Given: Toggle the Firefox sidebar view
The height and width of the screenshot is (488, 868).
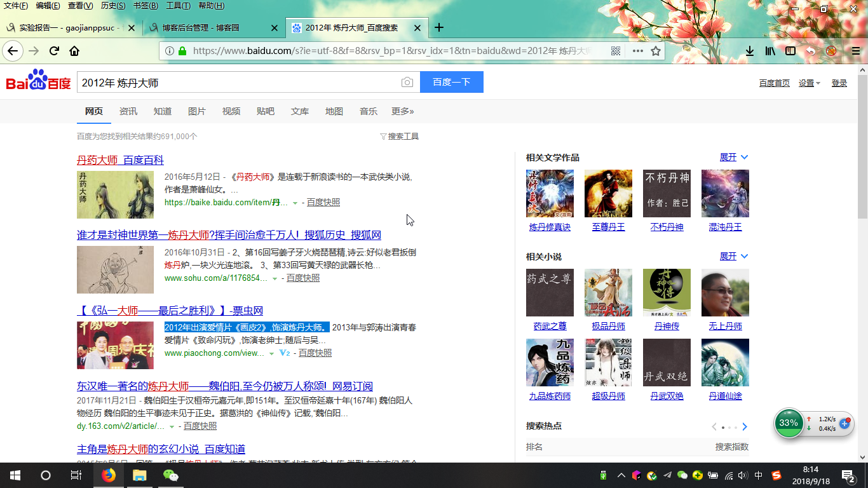Looking at the screenshot, I should pyautogui.click(x=790, y=51).
